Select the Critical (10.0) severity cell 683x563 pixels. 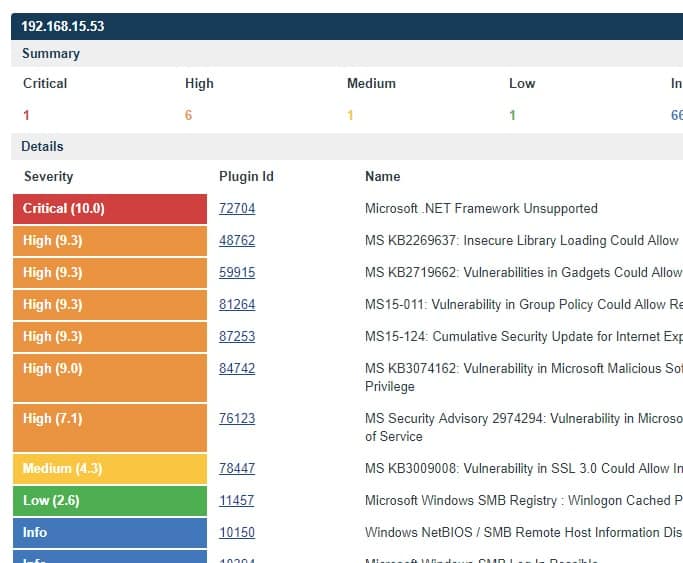(x=110, y=209)
